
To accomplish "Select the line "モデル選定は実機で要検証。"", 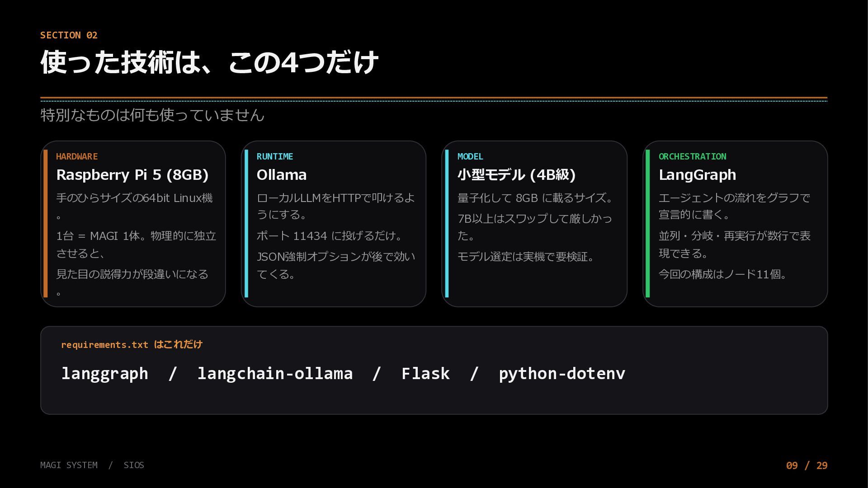I will pos(526,257).
